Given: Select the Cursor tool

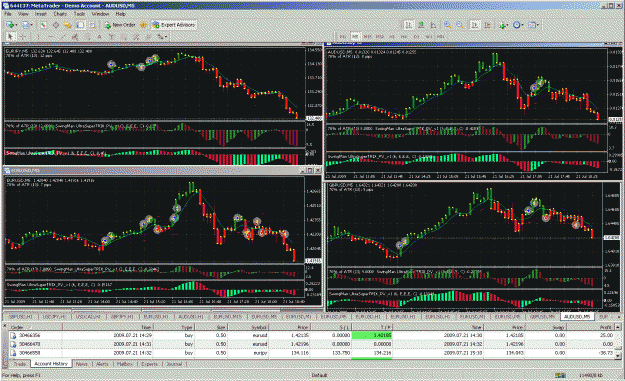Looking at the screenshot, I should pos(11,37).
